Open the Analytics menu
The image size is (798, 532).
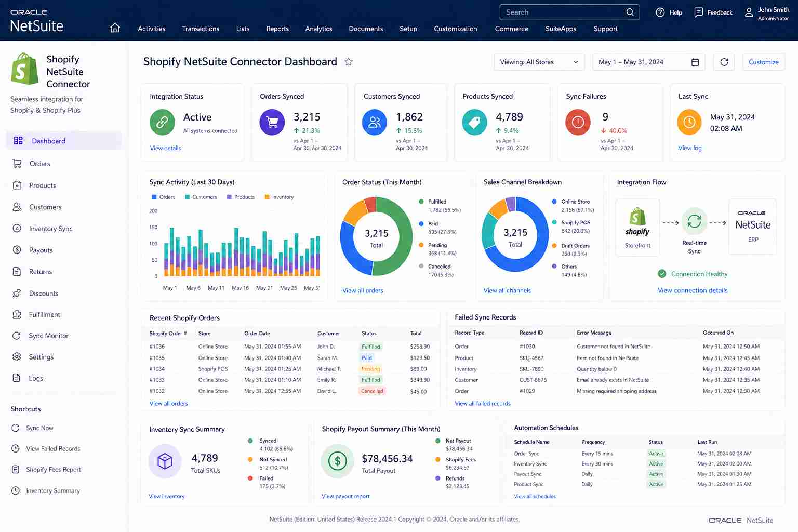[x=318, y=29]
